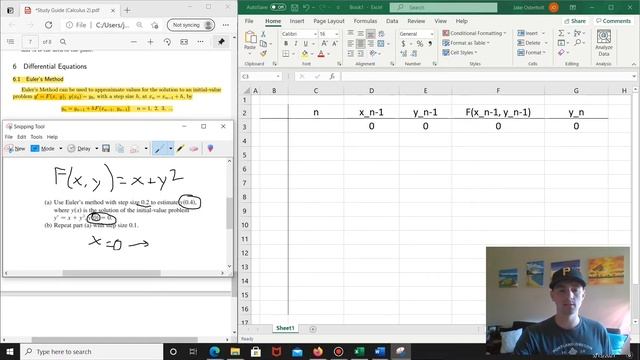Expand the General number format dropdown
The width and height of the screenshot is (640, 360).
pos(431,34)
